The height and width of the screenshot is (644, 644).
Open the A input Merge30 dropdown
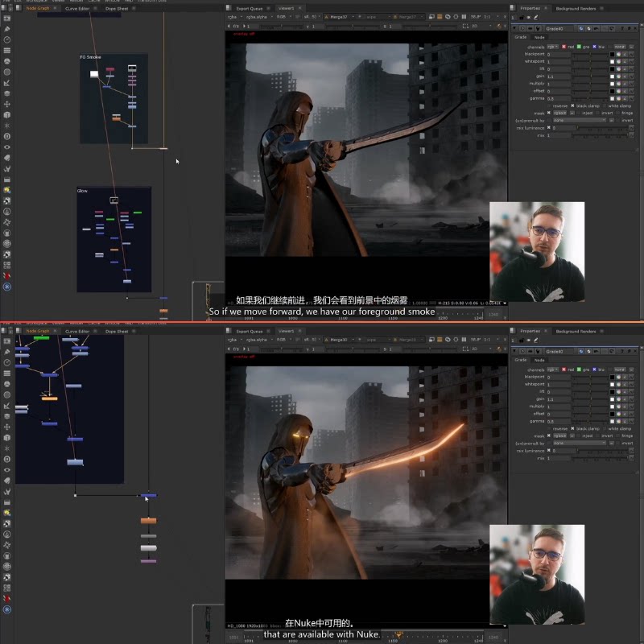point(338,340)
